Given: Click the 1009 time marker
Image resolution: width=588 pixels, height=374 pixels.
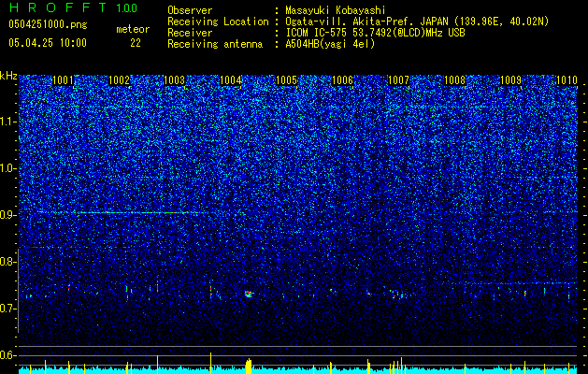Looking at the screenshot, I should tap(510, 80).
